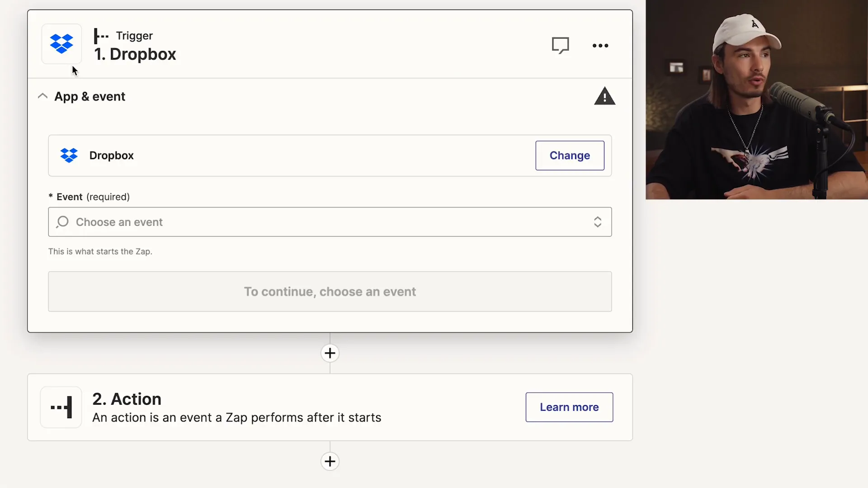Click the 1. Dropbox step title
Screen dimensions: 868x488
point(135,54)
